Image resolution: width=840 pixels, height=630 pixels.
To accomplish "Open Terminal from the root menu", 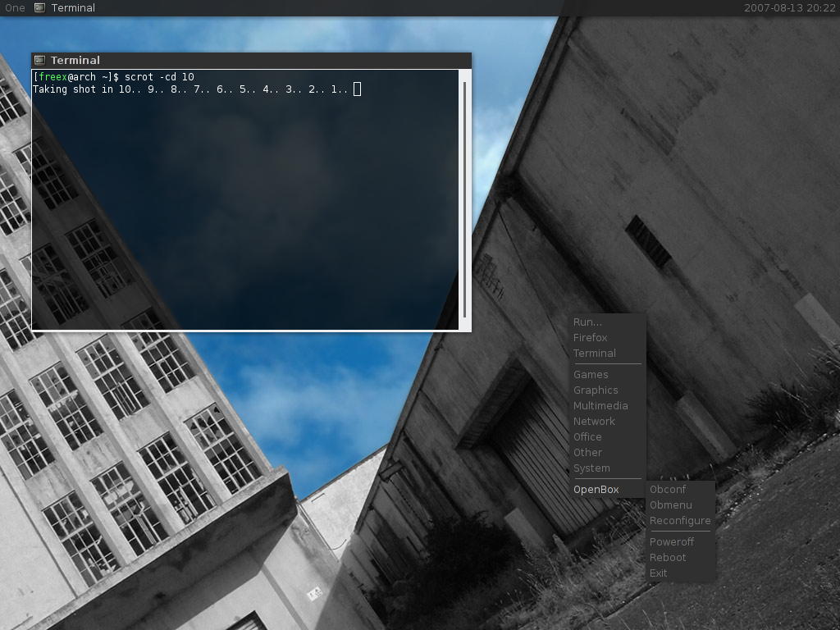I will (607, 353).
